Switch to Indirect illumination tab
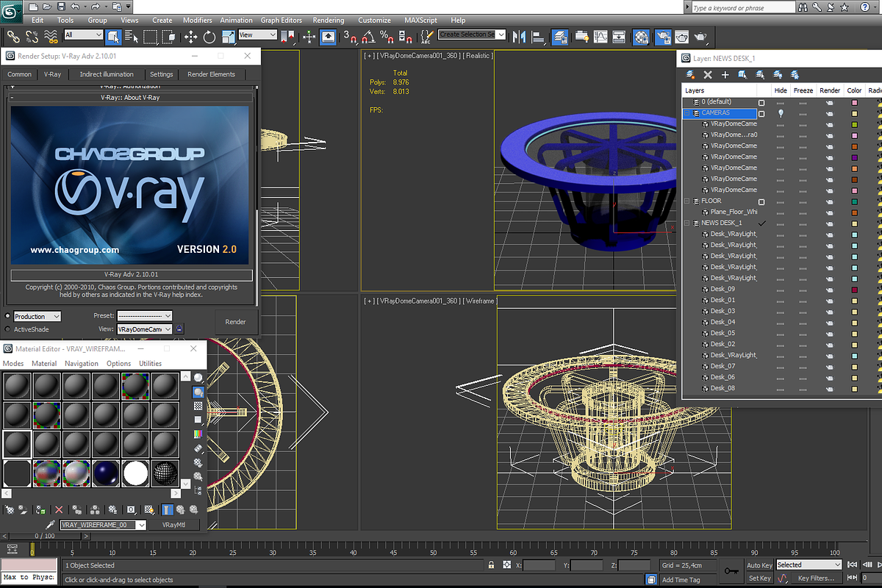The image size is (882, 588). pyautogui.click(x=107, y=74)
